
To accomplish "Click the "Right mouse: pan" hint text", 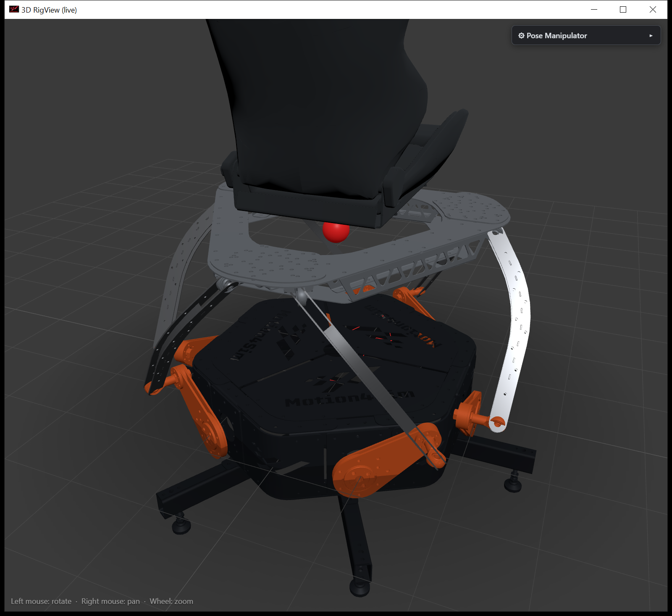I will 110,601.
